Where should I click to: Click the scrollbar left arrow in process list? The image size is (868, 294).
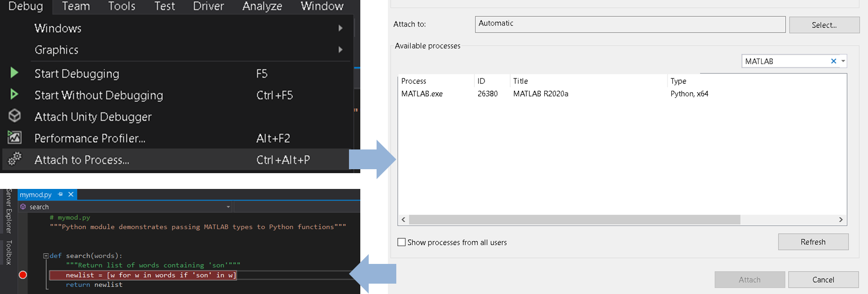pyautogui.click(x=404, y=220)
